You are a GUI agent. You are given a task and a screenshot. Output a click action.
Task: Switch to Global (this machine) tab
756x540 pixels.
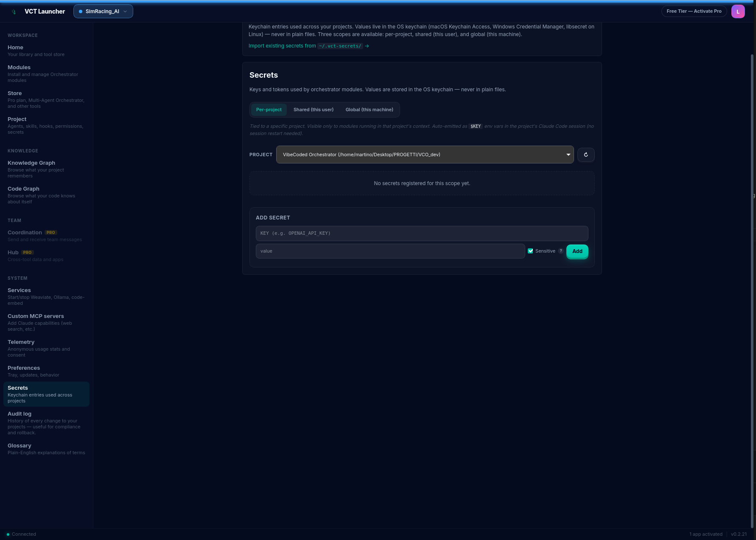369,110
